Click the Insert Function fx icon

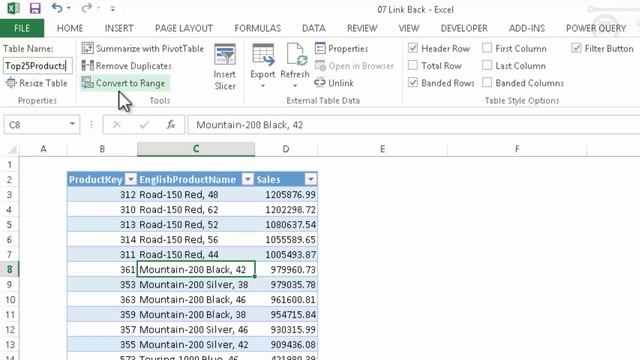coord(171,124)
